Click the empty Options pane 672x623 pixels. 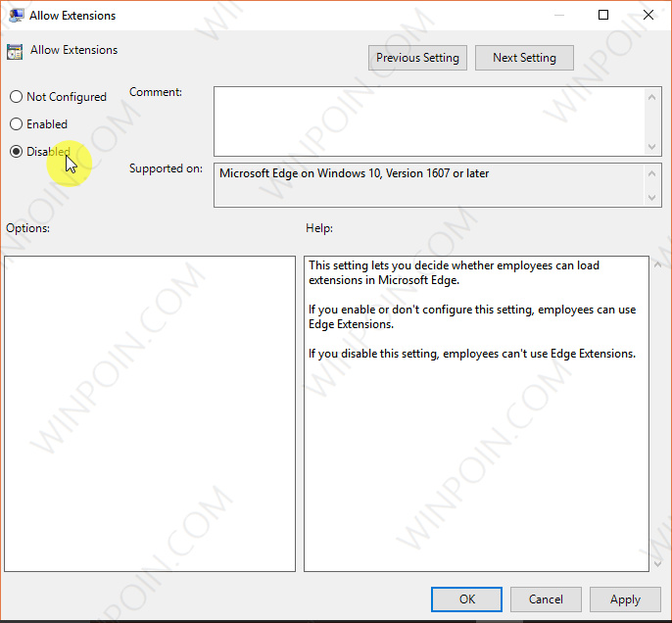tap(150, 413)
